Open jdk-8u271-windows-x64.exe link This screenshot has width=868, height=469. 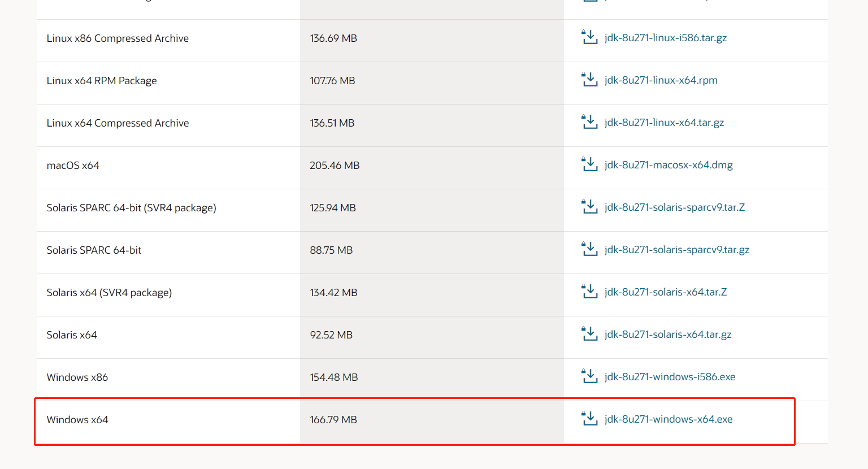click(x=669, y=419)
